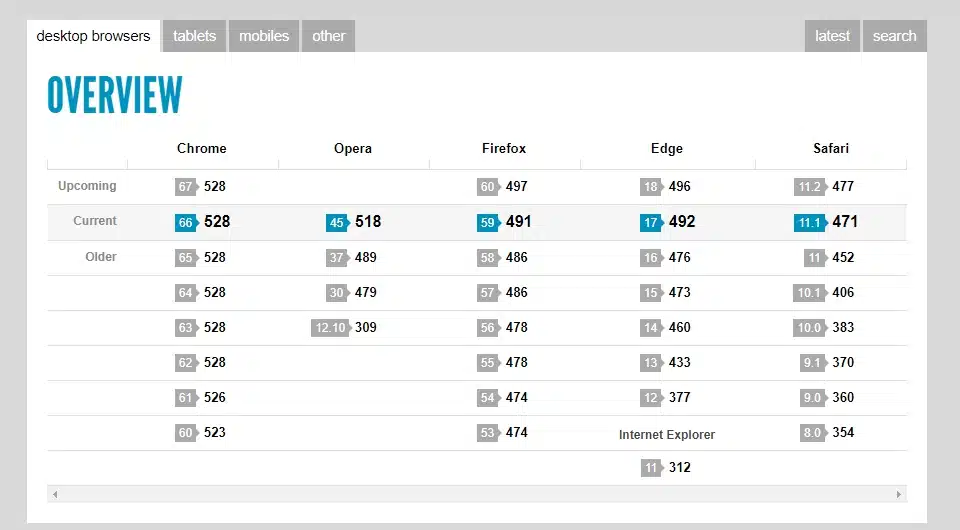Click the search button
Screen dimensions: 960x530
(x=894, y=36)
